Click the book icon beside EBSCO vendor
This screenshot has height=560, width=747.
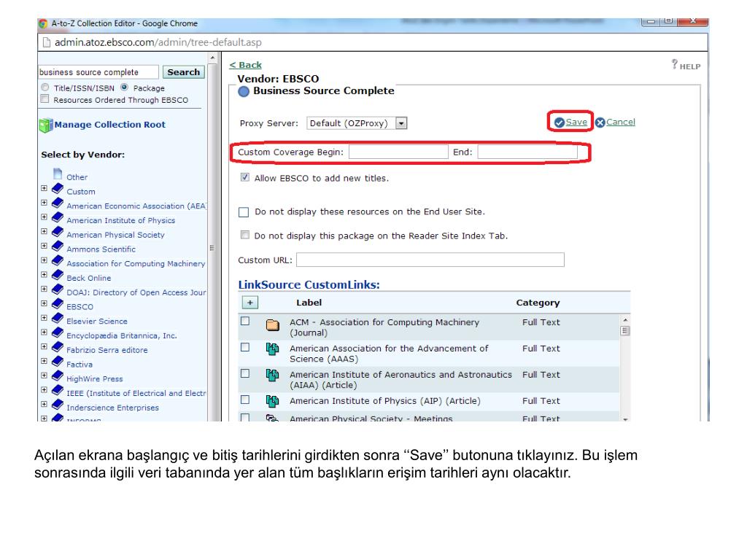(58, 304)
